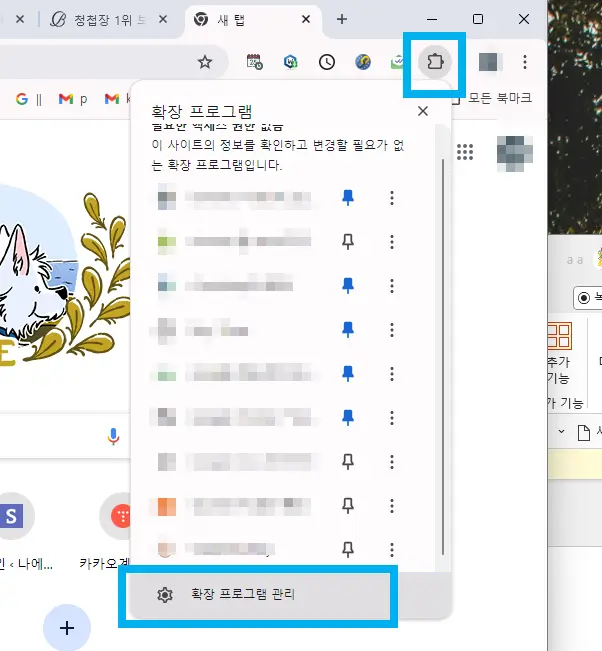Open the Extensions puzzle-piece toolbar button

click(x=435, y=62)
